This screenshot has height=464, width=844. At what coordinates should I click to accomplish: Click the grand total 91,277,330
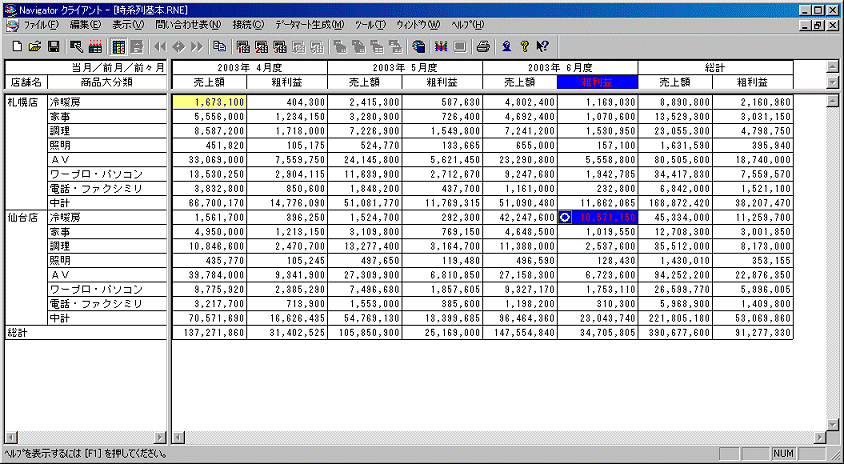753,333
